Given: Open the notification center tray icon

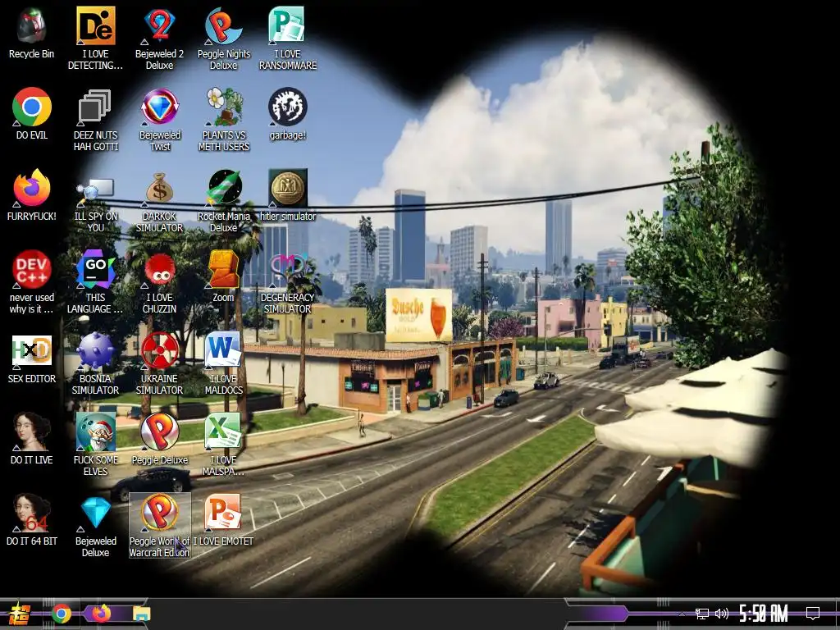Looking at the screenshot, I should pyautogui.click(x=813, y=614).
